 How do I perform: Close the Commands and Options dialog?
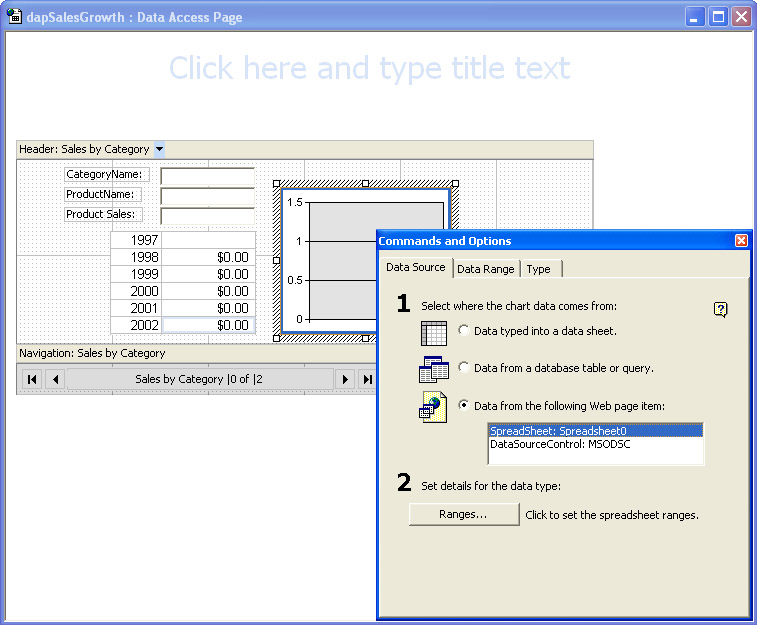(741, 241)
